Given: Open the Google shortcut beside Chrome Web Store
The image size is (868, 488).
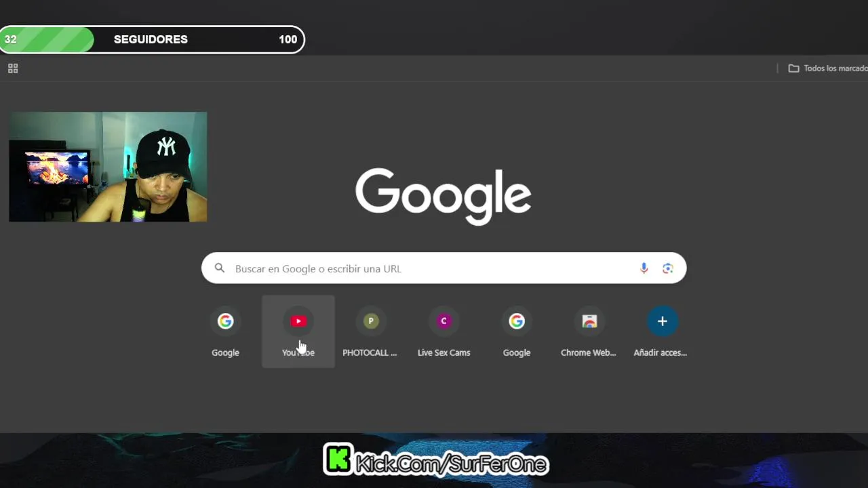Looking at the screenshot, I should point(517,331).
